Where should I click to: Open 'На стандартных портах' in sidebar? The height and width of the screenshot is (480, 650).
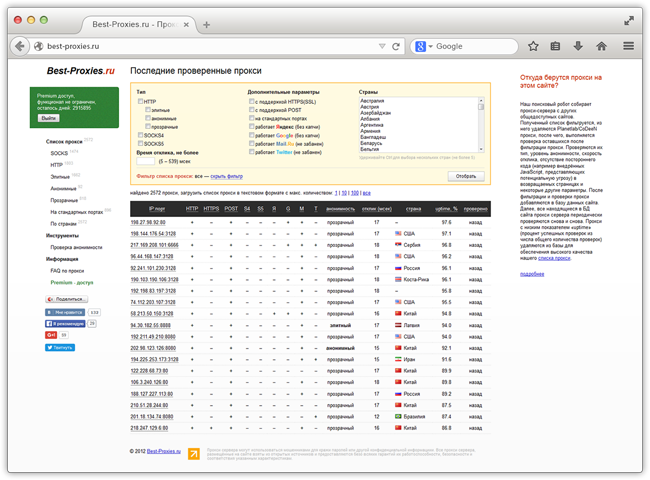tap(77, 212)
